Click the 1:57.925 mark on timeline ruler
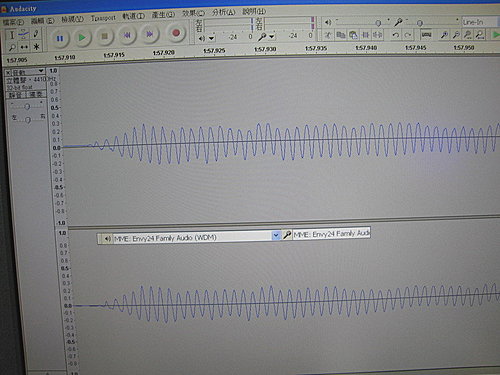The width and height of the screenshot is (500, 375). coord(214,51)
